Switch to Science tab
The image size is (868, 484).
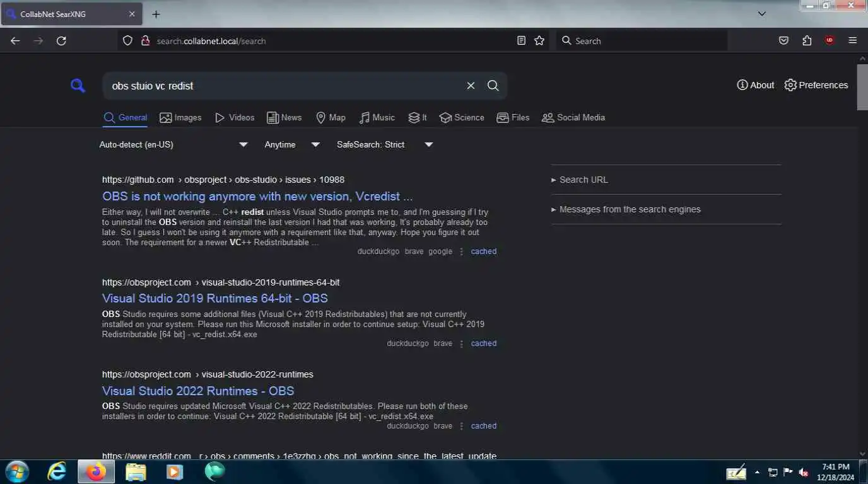(462, 118)
